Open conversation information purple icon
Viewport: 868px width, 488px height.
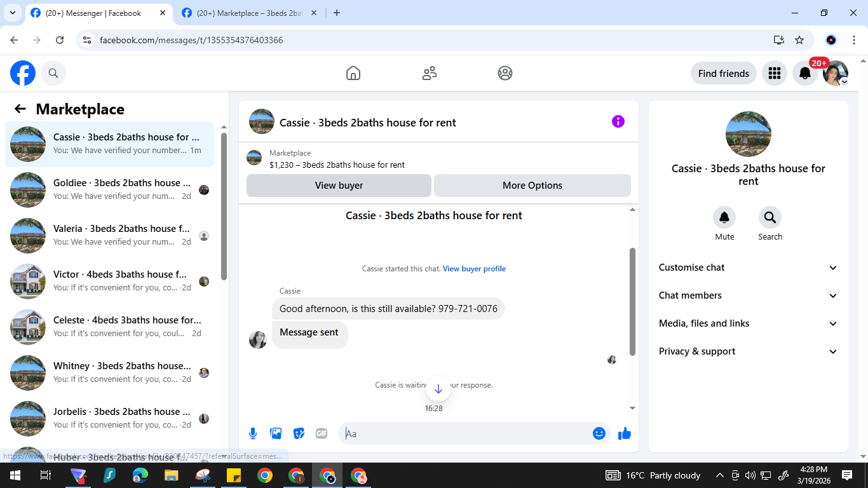tap(618, 121)
